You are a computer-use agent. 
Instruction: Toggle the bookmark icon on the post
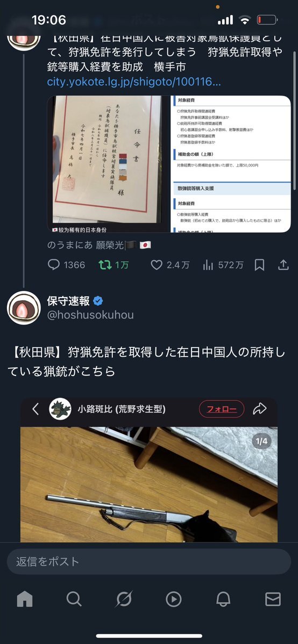[259, 265]
